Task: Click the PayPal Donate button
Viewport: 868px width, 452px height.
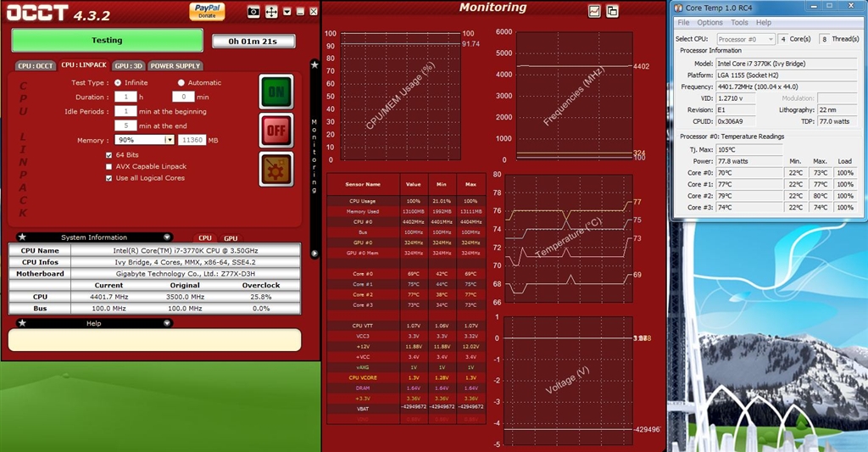Action: (x=207, y=11)
